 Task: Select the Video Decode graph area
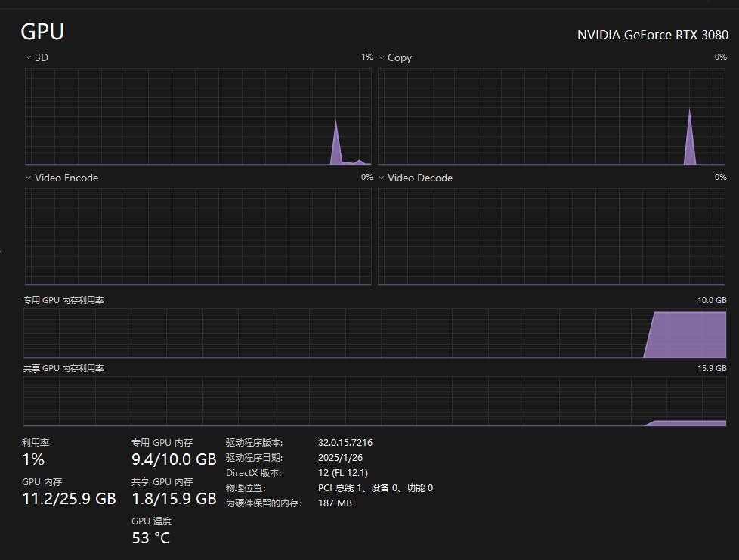552,237
